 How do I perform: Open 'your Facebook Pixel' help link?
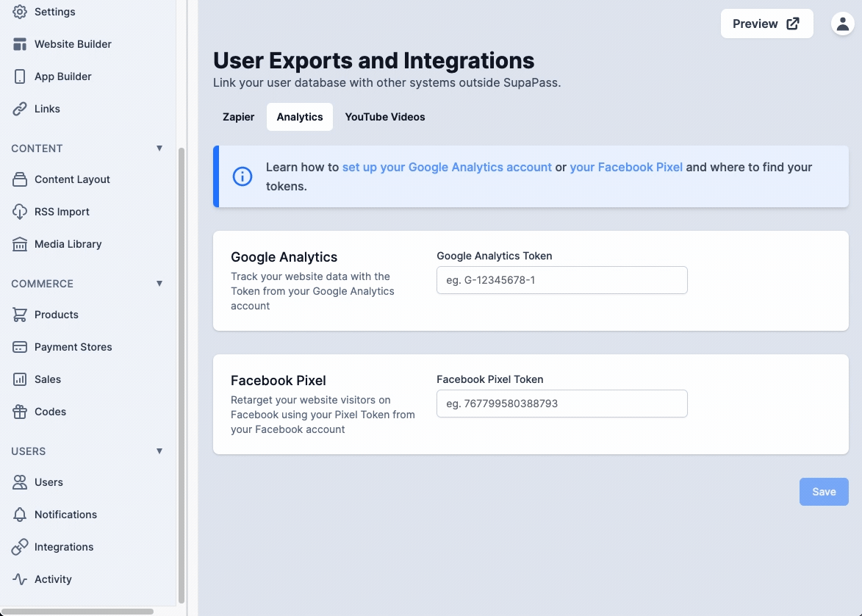(626, 167)
